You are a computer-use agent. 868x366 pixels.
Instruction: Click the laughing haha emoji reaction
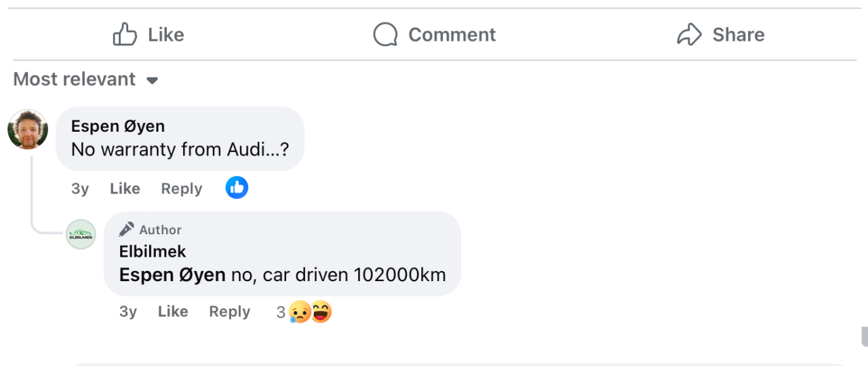coord(321,312)
